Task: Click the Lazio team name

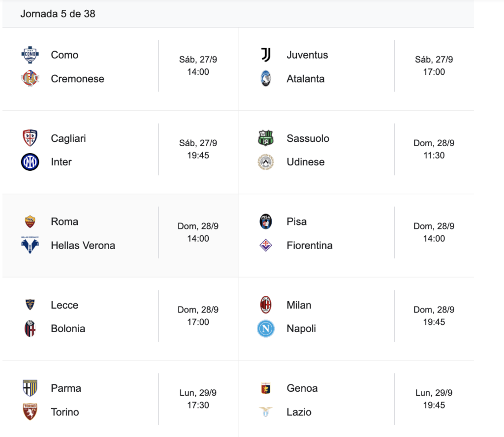Action: (299, 412)
